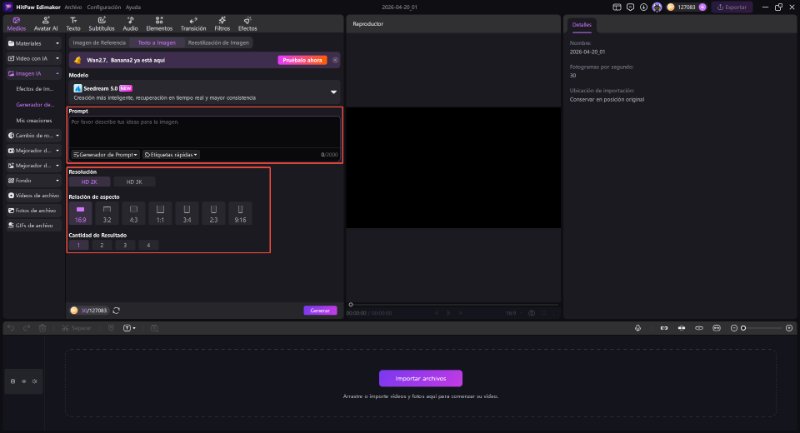Screen dimensions: 800x433
Task: Click the timeline split-at-playhead icon
Action: 681,328
